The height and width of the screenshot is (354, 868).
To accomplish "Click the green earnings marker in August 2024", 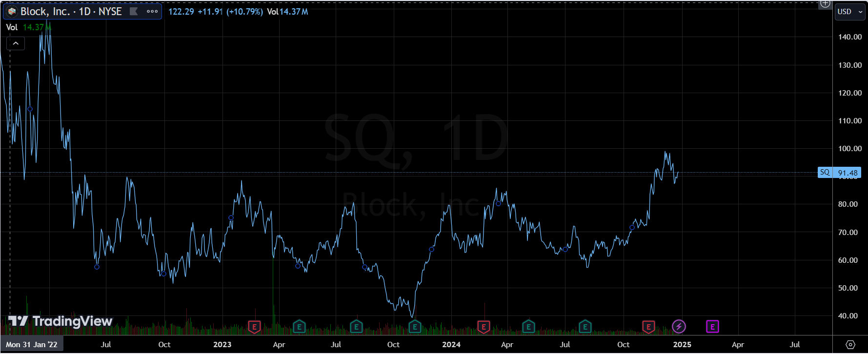I will [x=585, y=327].
